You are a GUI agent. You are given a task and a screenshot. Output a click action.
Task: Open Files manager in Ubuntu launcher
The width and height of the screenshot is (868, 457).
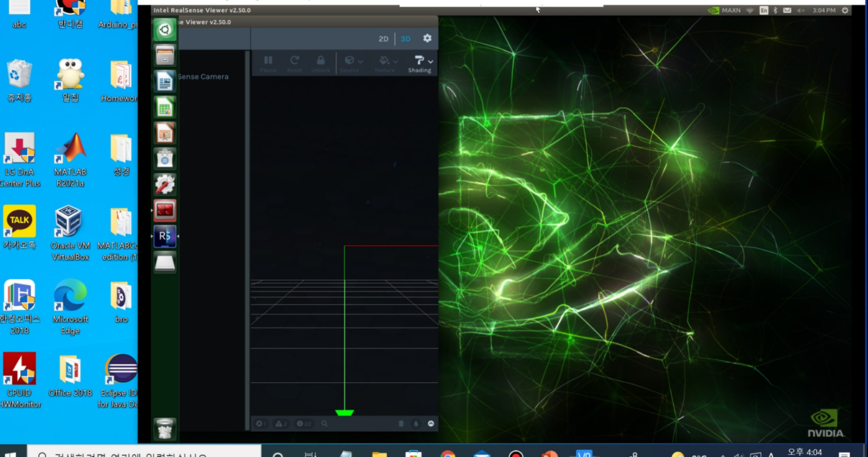click(165, 55)
